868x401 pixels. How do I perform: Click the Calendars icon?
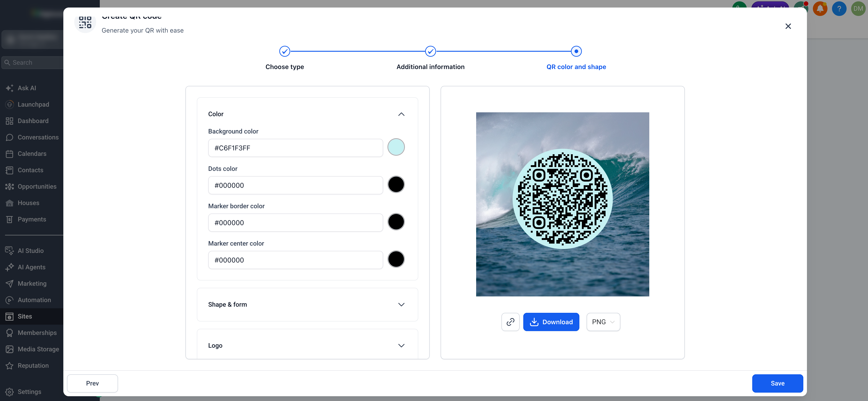[9, 154]
